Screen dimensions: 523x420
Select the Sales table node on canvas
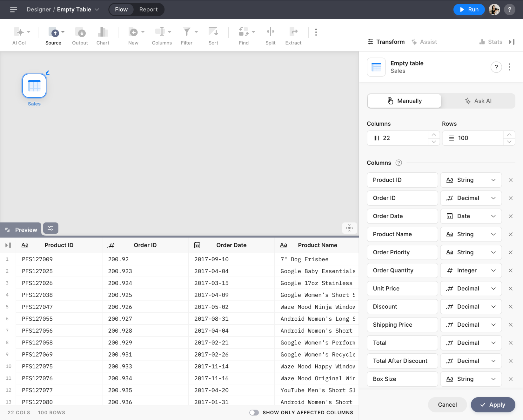pyautogui.click(x=34, y=86)
